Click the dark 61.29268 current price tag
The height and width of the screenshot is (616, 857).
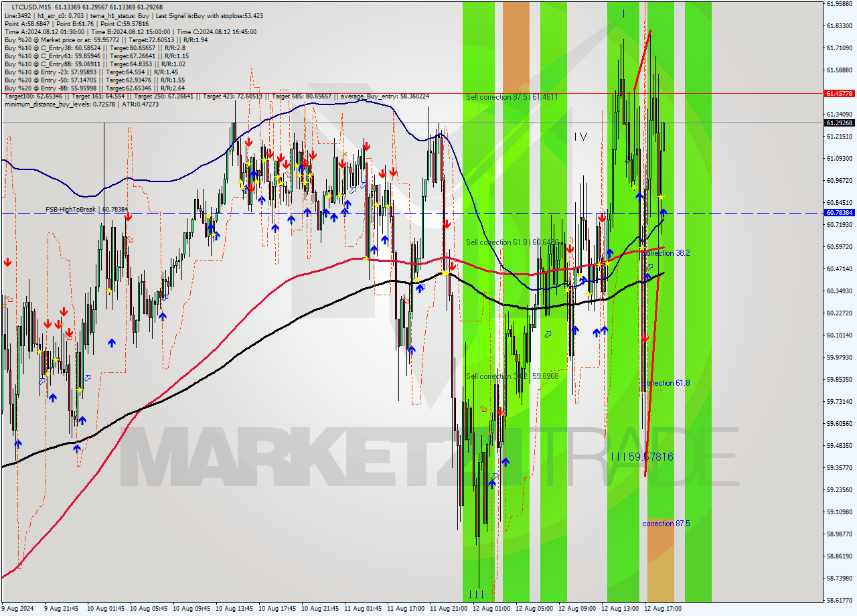(840, 123)
